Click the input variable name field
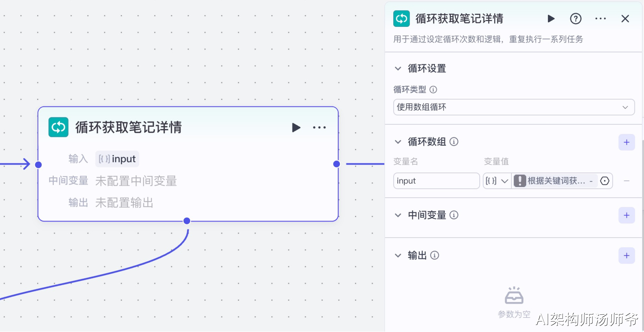The height and width of the screenshot is (332, 644). coord(436,181)
